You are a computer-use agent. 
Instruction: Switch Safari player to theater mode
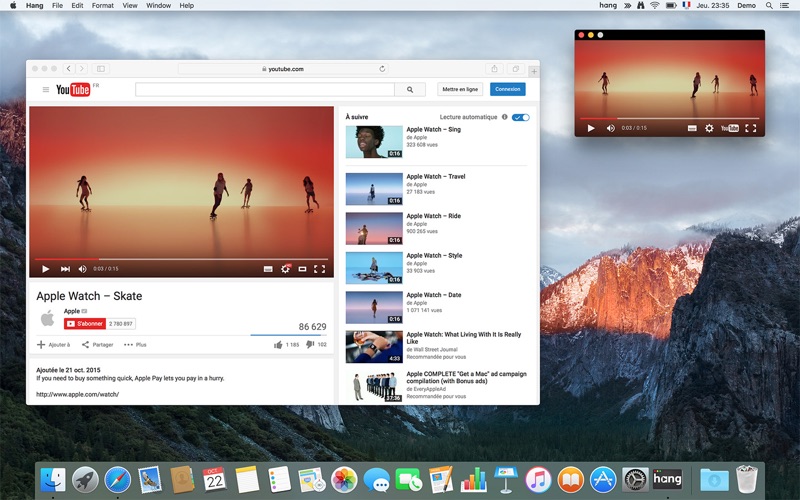point(303,269)
